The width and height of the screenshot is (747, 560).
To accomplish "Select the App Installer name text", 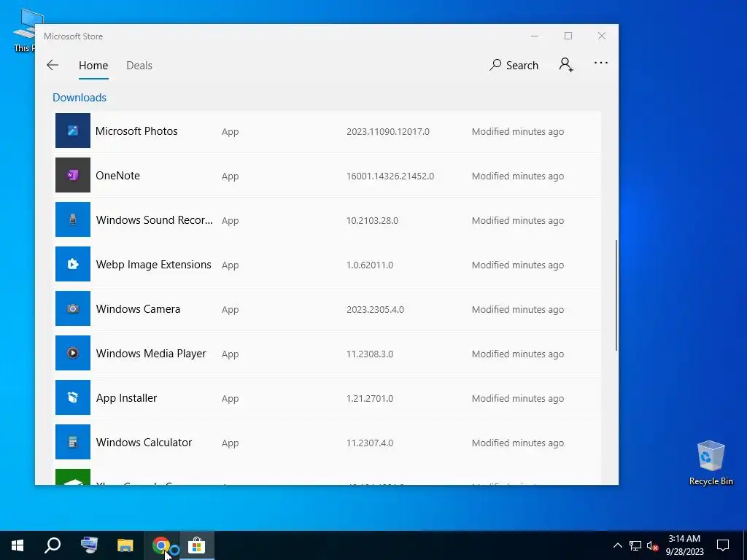I will tap(126, 397).
